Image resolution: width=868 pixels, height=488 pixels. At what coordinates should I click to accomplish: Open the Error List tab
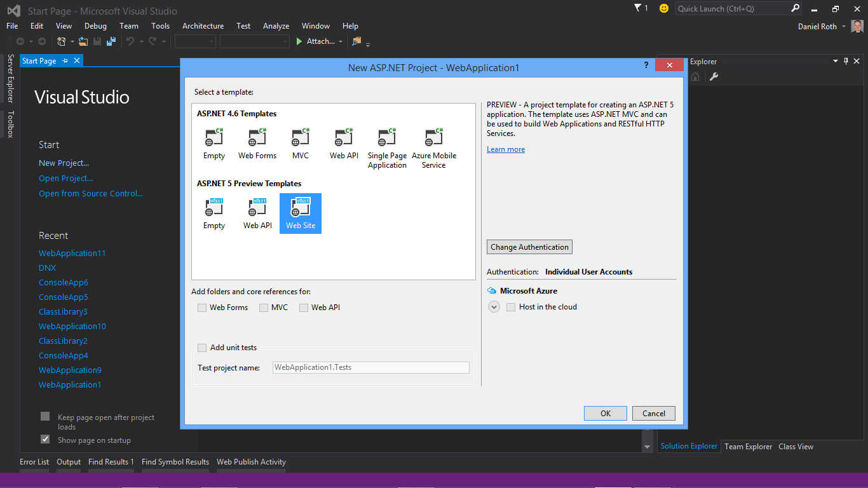[34, 462]
